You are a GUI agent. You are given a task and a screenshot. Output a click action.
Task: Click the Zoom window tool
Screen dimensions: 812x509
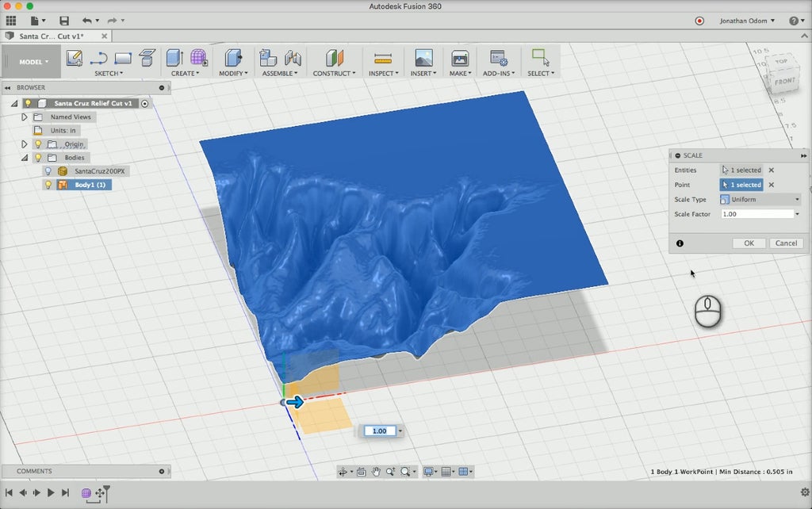tap(406, 471)
